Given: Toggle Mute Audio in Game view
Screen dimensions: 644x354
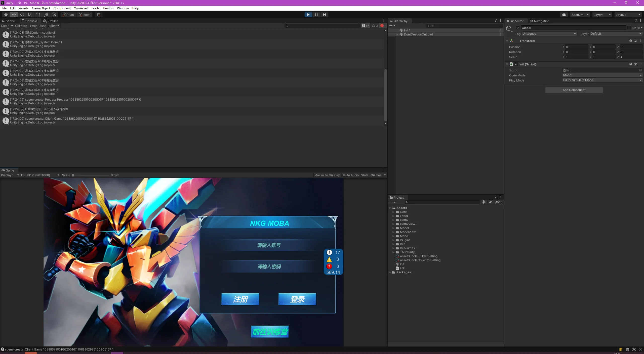Looking at the screenshot, I should tap(350, 175).
